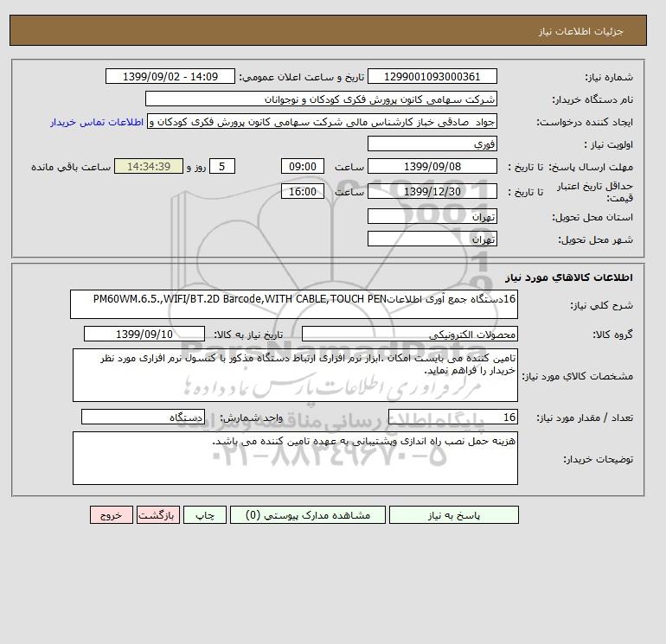Click the buyer organization name field
Image resolution: width=666 pixels, height=644 pixels.
click(321, 99)
